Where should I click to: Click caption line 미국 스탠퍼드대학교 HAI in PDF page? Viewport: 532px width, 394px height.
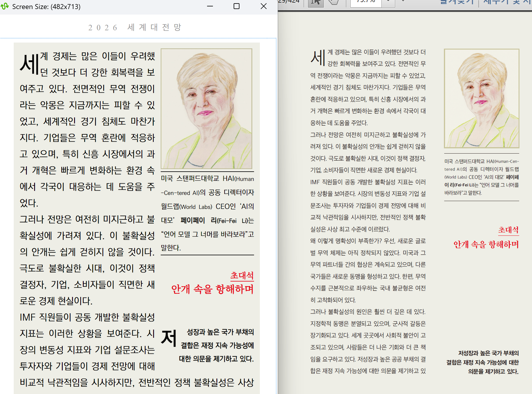point(482,161)
